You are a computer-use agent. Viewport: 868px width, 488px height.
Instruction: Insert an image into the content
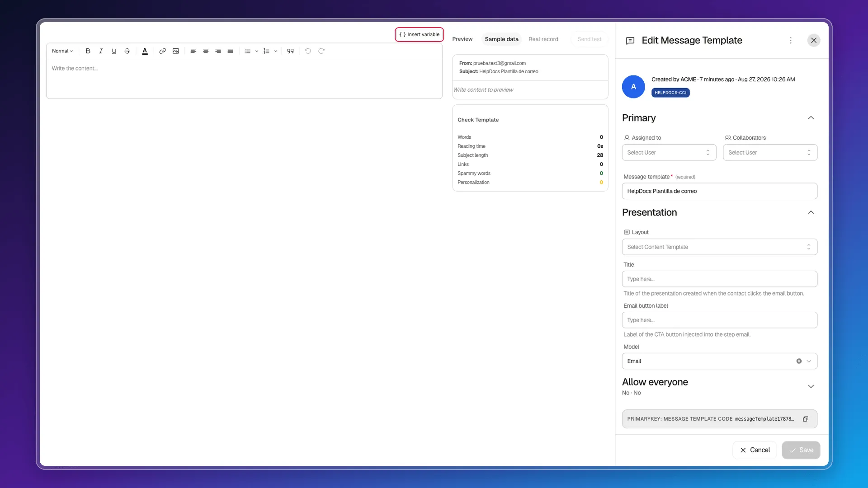[x=176, y=51]
